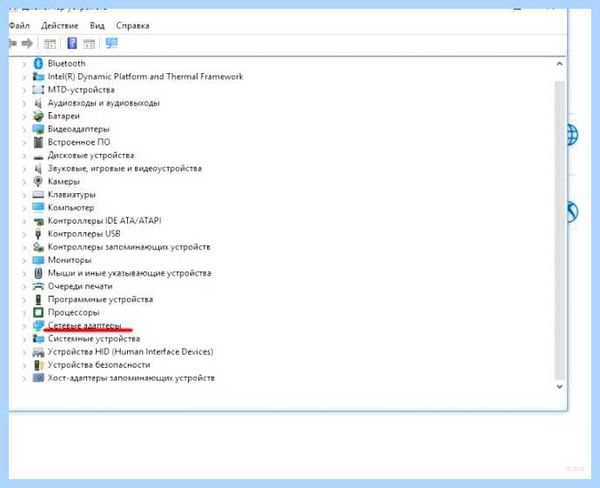Click the Устройства HID icon

click(x=38, y=352)
